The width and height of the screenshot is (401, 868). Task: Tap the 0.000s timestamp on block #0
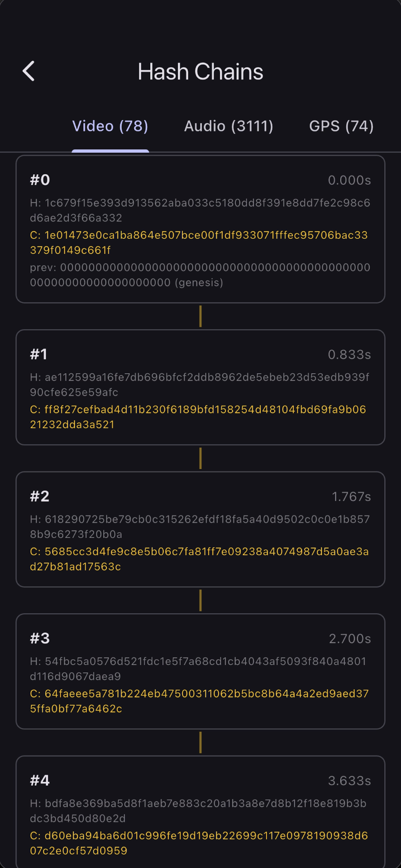tap(349, 180)
